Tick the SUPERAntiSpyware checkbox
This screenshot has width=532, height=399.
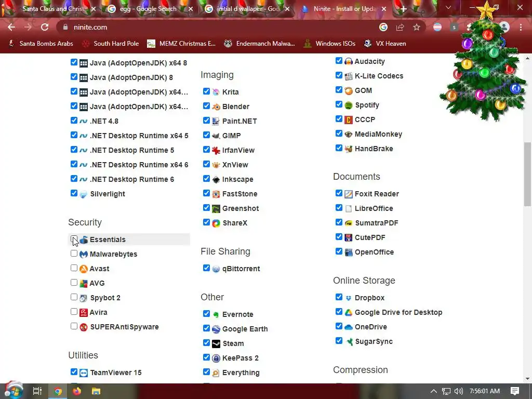74,326
